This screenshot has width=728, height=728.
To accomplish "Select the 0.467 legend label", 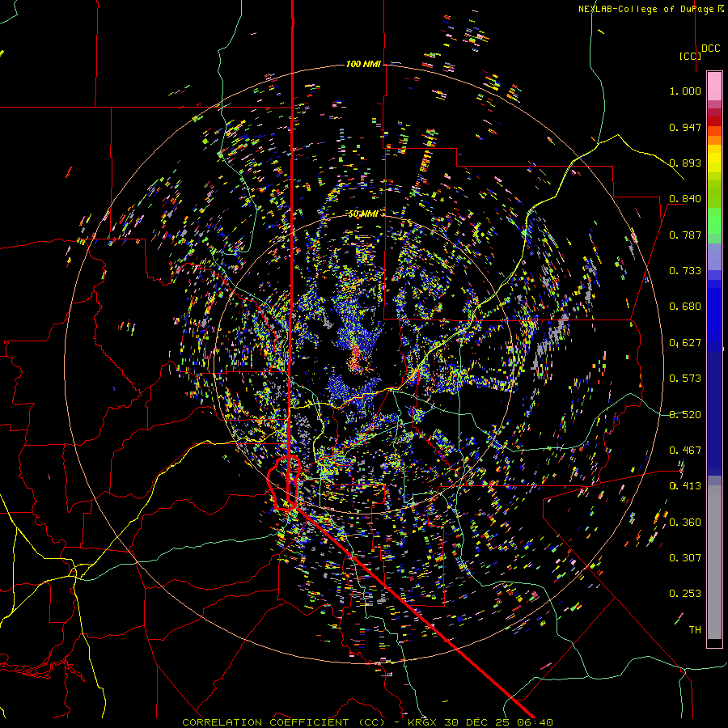I will pyautogui.click(x=685, y=451).
